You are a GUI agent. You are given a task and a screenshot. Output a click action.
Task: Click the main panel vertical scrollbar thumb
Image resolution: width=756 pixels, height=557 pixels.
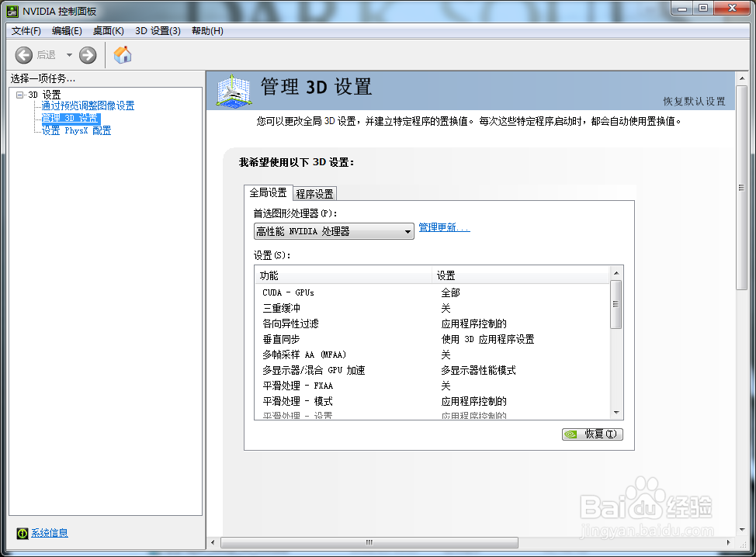click(x=741, y=188)
